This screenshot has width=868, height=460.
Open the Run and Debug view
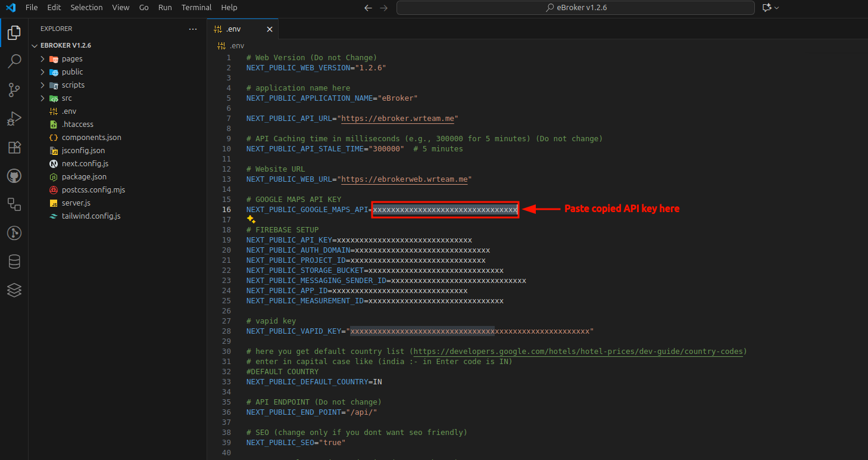14,119
